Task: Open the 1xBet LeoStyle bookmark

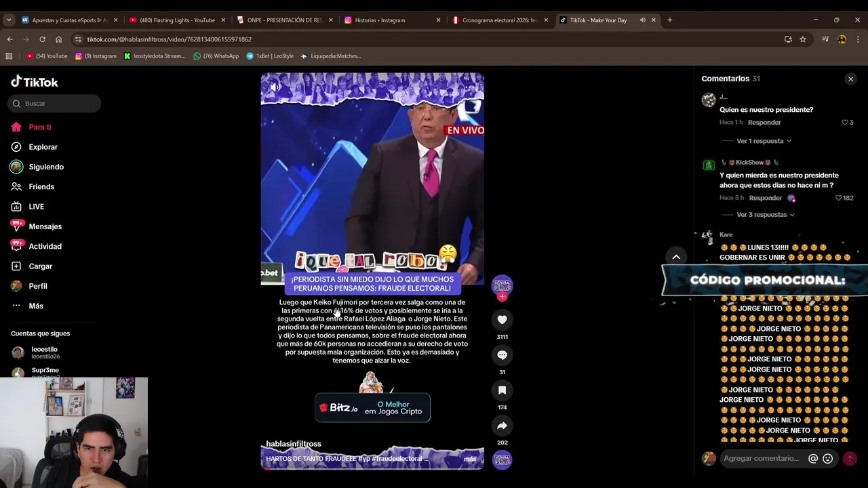Action: point(269,56)
